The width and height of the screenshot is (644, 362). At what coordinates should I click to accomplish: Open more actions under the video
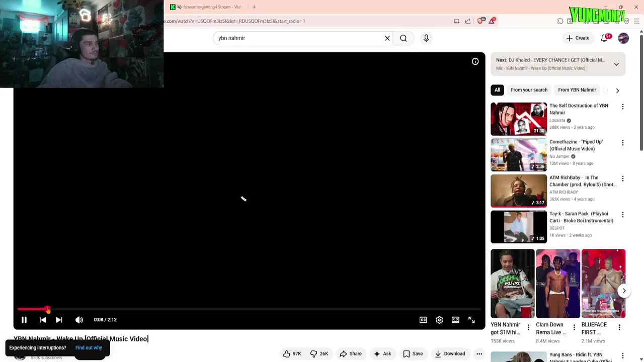pyautogui.click(x=479, y=354)
